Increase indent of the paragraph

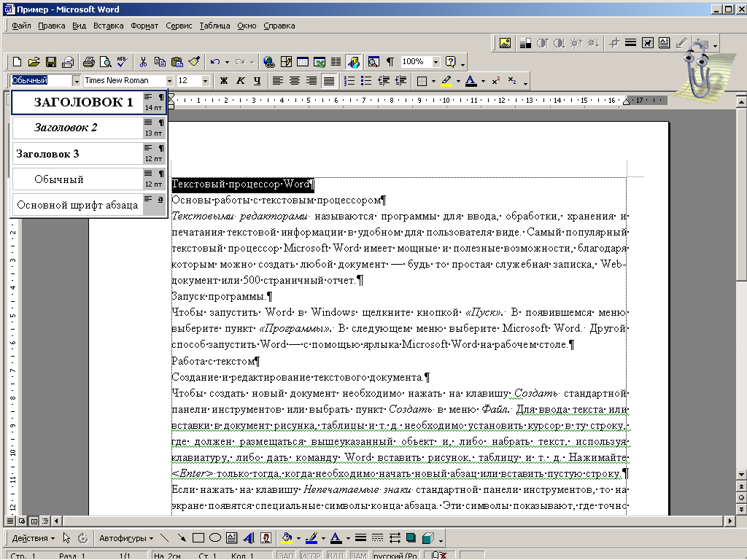point(401,81)
